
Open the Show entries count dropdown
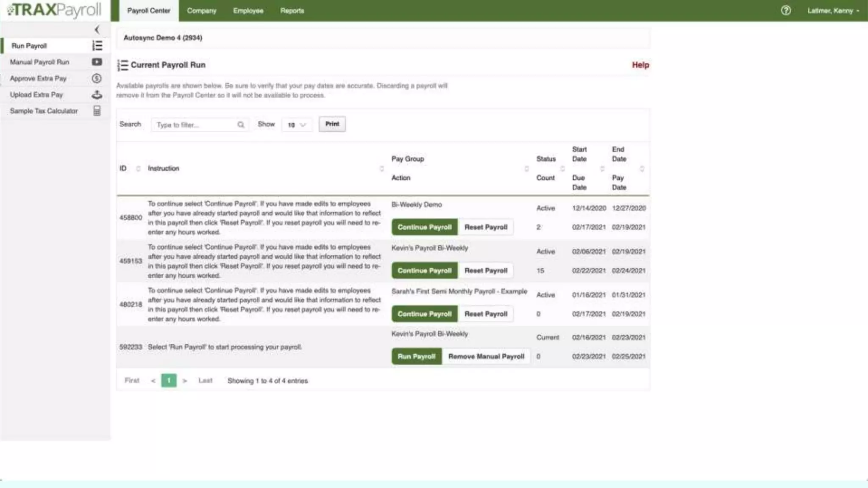tap(297, 125)
